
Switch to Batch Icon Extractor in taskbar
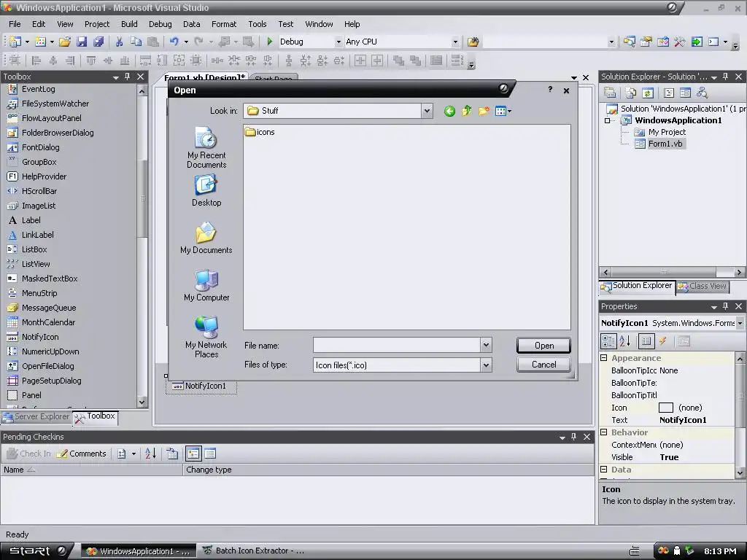[253, 551]
